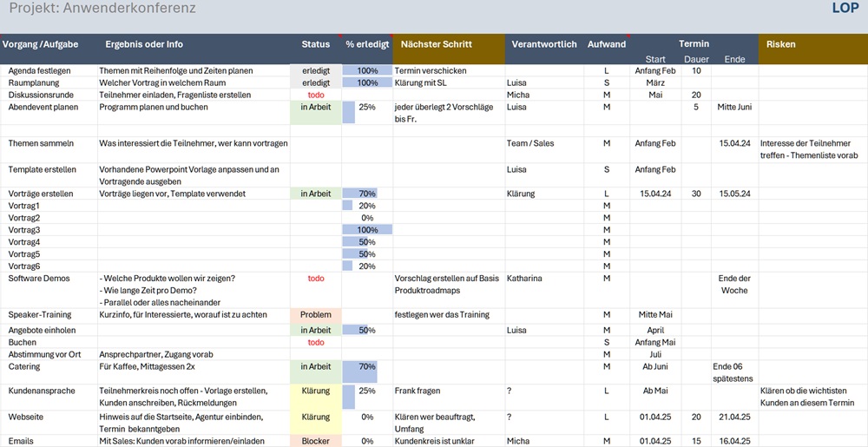Click the Start sub-header

click(x=654, y=59)
